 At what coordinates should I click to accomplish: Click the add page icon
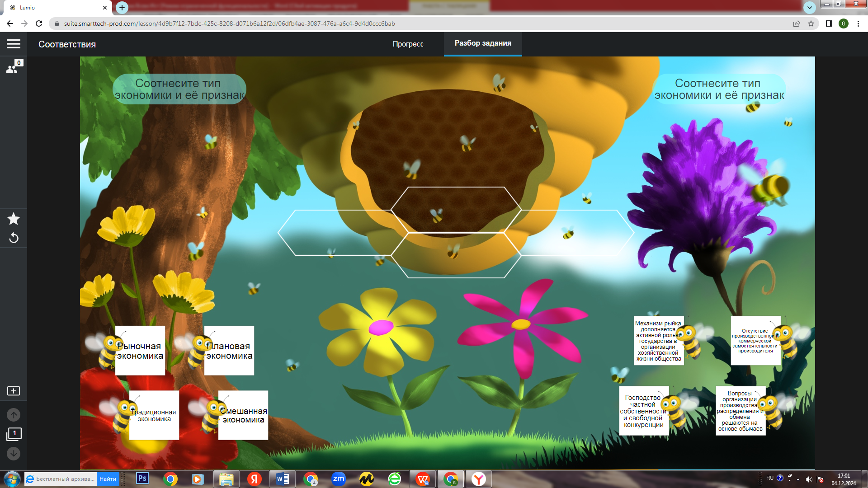[x=14, y=391]
